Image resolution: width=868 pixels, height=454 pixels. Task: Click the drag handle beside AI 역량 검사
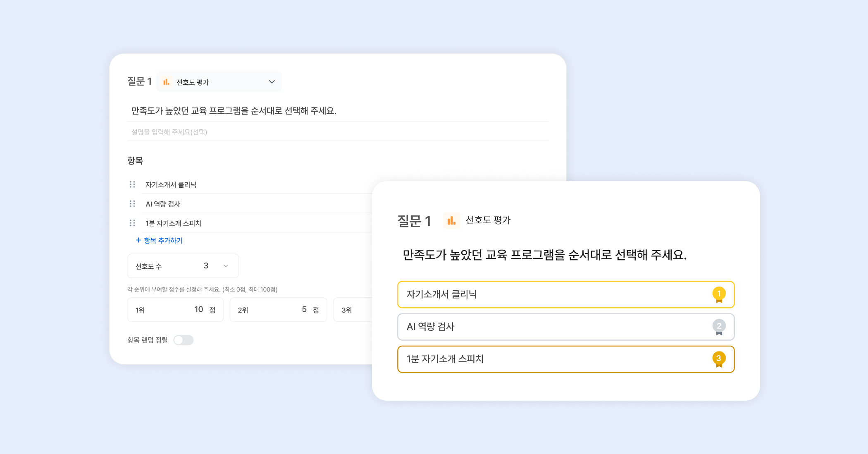click(132, 204)
